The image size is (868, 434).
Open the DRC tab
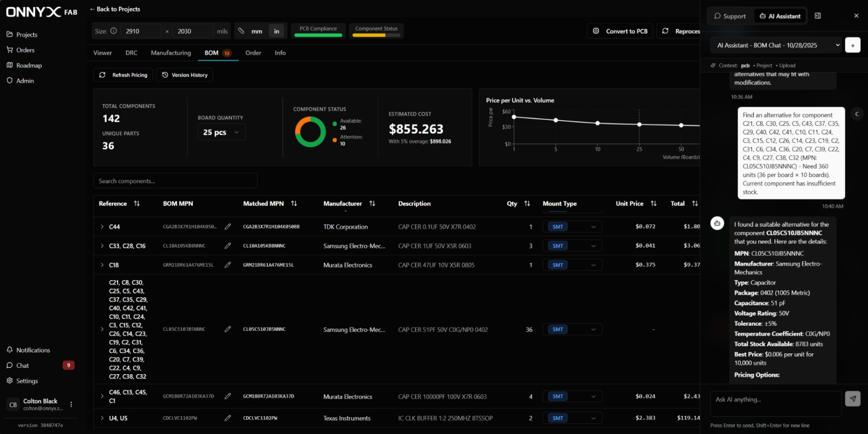click(x=131, y=52)
